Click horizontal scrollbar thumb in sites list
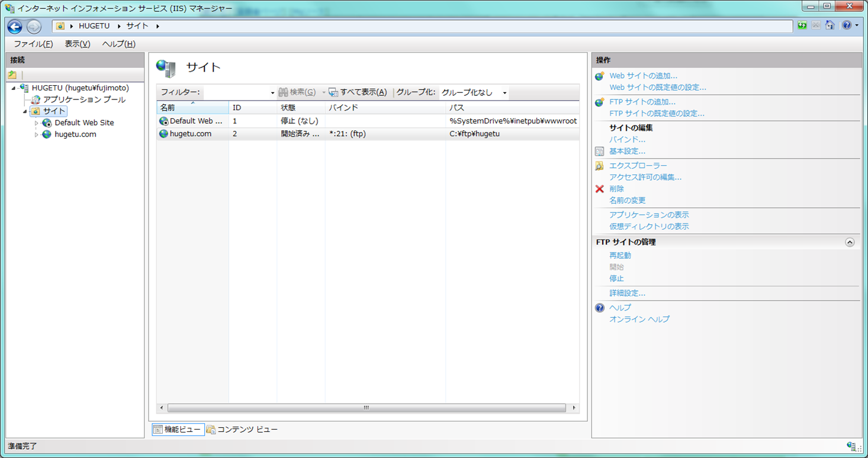The height and width of the screenshot is (458, 868). (367, 408)
